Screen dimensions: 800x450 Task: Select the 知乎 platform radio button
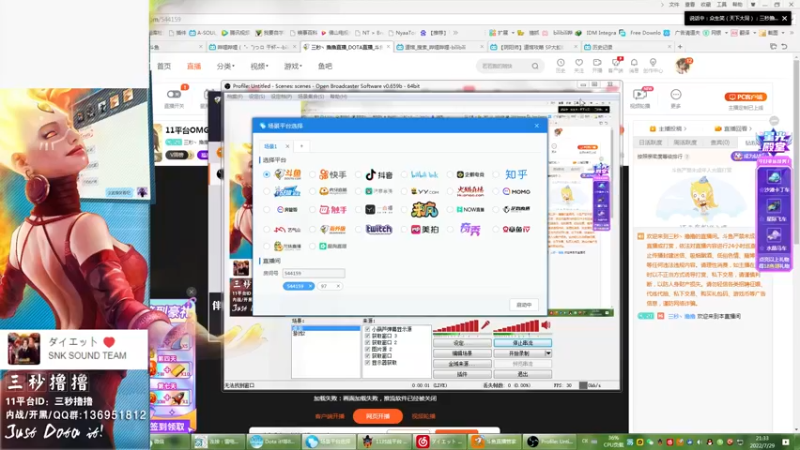point(496,174)
